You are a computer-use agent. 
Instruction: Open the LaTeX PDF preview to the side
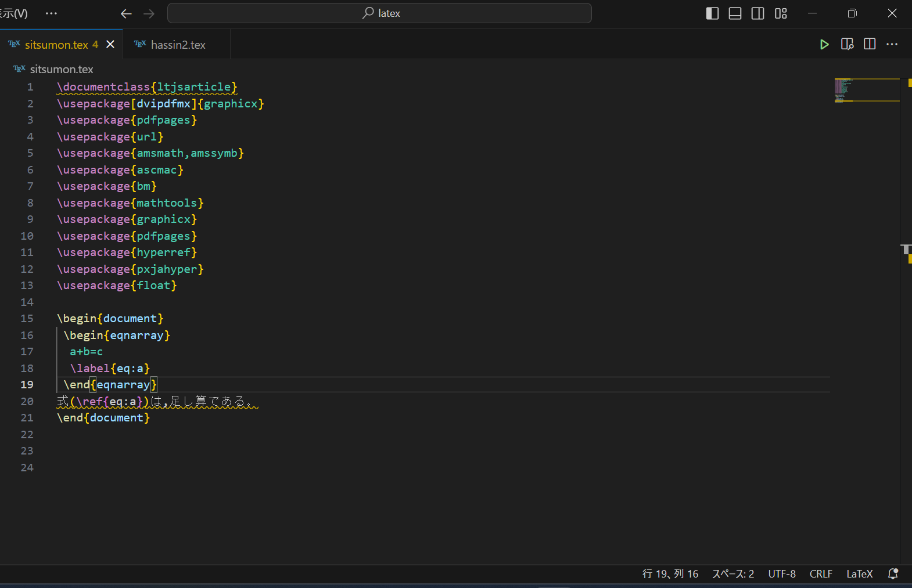click(x=847, y=45)
